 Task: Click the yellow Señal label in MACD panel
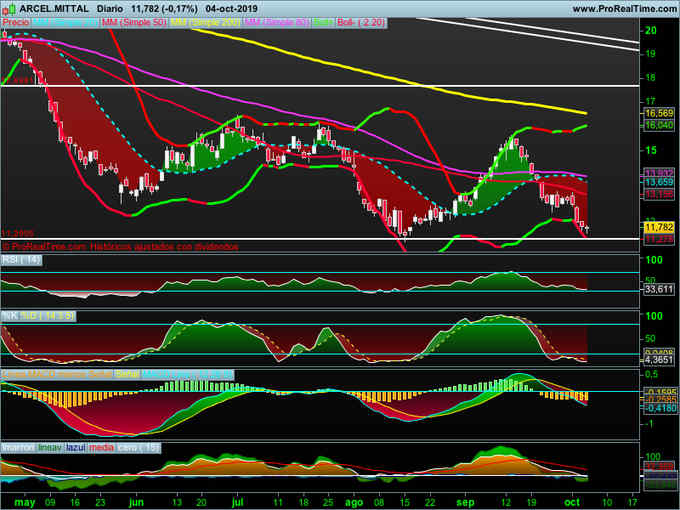click(127, 374)
